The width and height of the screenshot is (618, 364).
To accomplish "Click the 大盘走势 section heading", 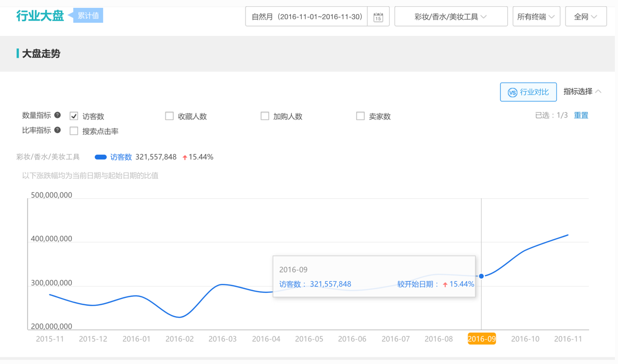I will click(41, 54).
